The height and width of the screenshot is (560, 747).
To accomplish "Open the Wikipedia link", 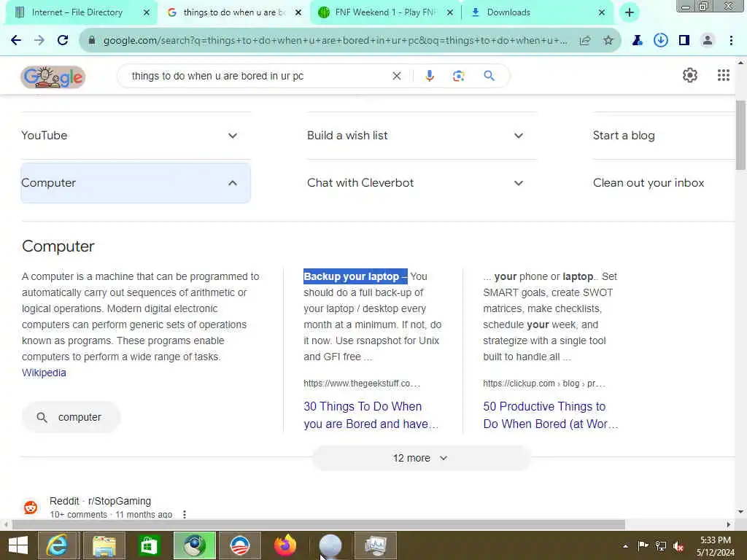I will (x=44, y=373).
